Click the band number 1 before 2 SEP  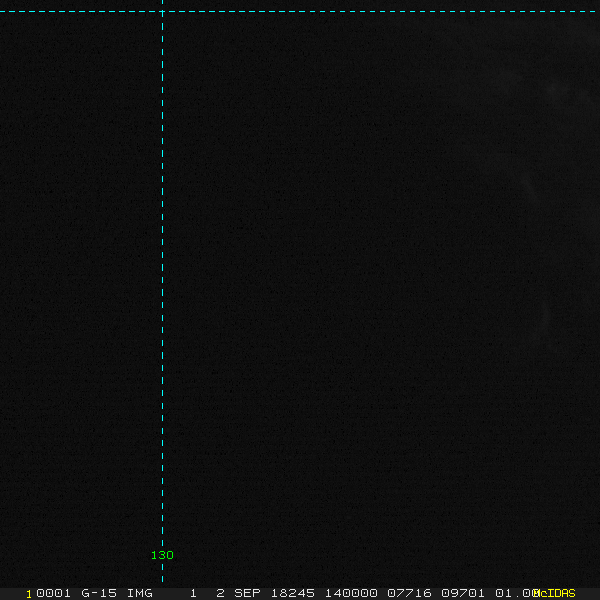193,593
